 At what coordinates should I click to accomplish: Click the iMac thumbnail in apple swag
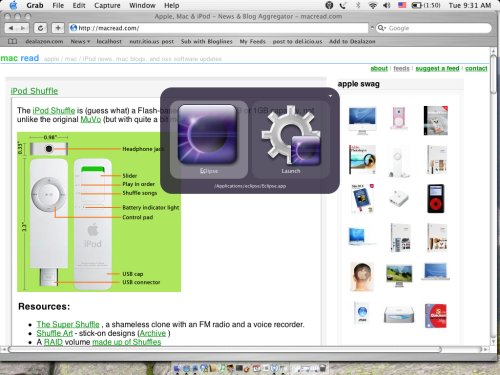362,121
